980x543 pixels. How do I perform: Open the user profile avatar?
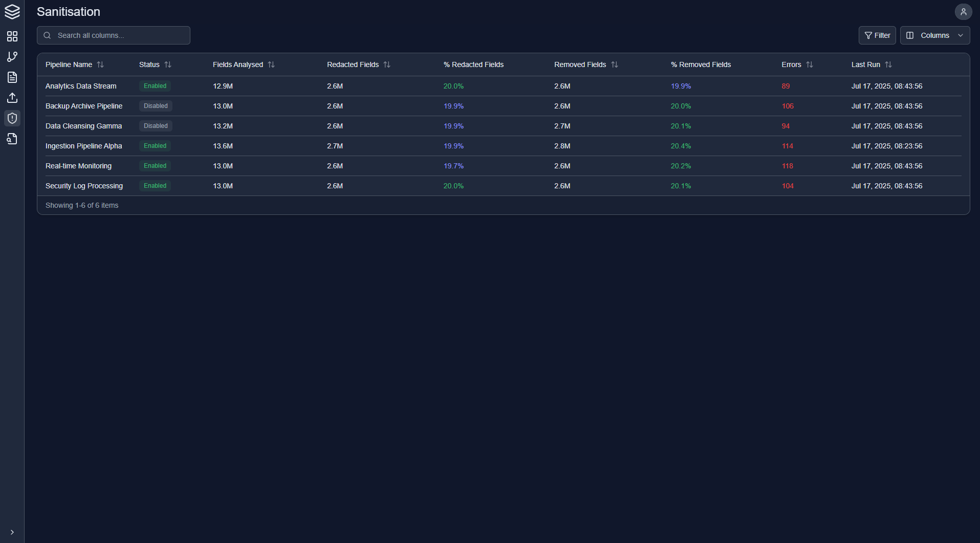point(964,11)
